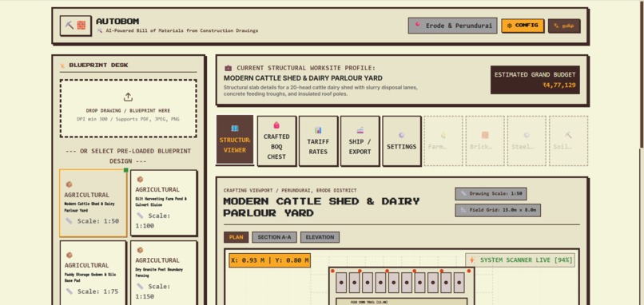Viewport: 644px width, 305px height.
Task: Click the 'DPI min 300 / Supports PDF, JPEG, PNG' note
Action: pyautogui.click(x=128, y=119)
